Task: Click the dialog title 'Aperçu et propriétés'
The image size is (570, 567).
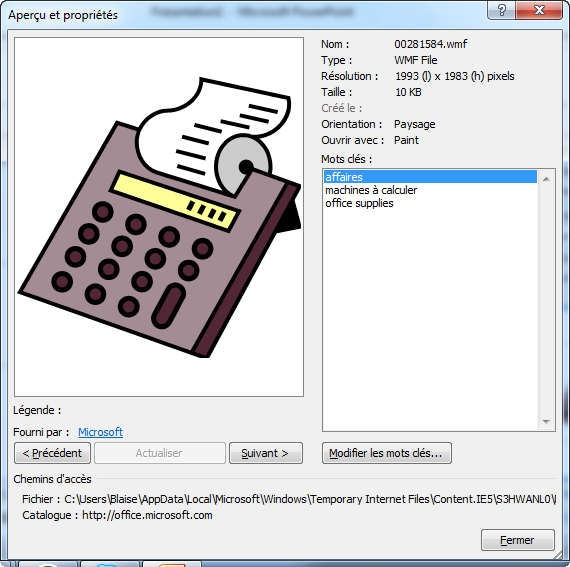Action: (x=63, y=15)
